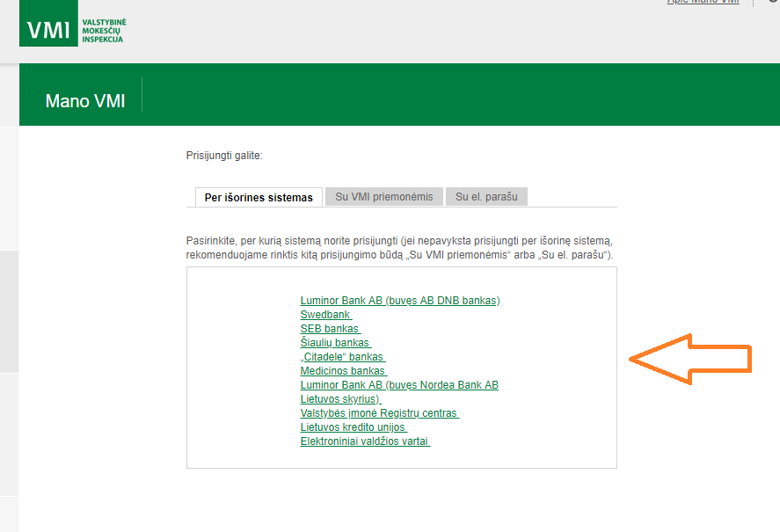The image size is (780, 532).
Task: Click the Medicinos bankas link
Action: (x=344, y=371)
